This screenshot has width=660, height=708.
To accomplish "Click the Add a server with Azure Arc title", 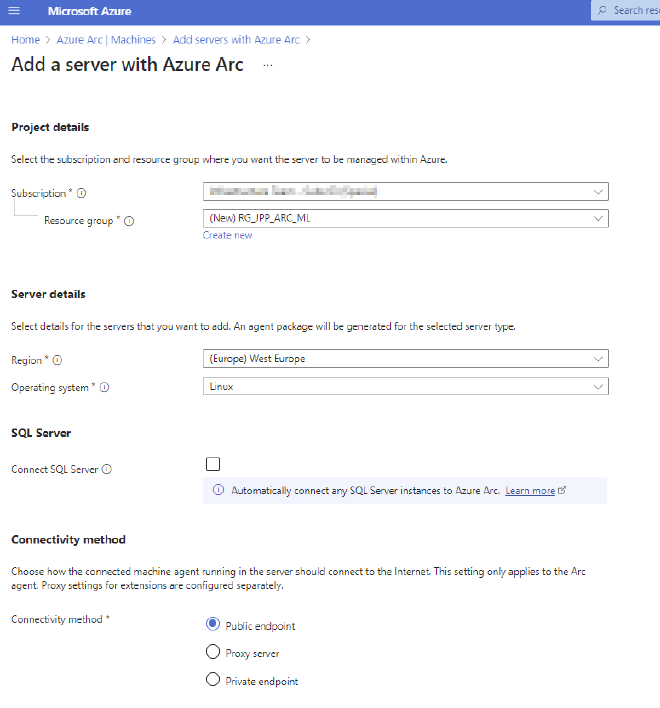I will pyautogui.click(x=127, y=65).
